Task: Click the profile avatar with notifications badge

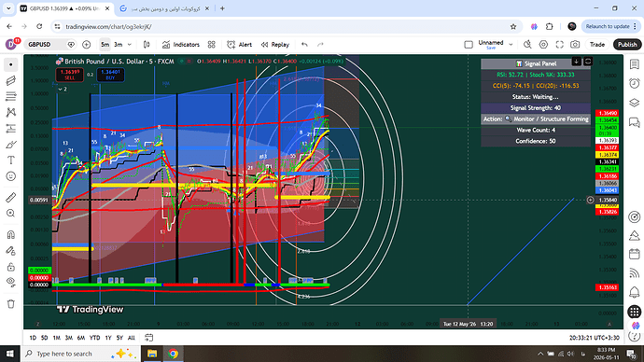Action: (x=11, y=44)
